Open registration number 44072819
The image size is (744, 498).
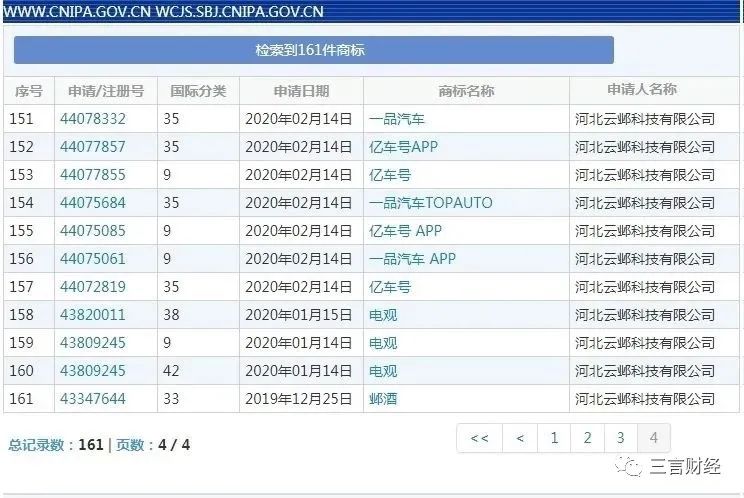click(x=93, y=286)
